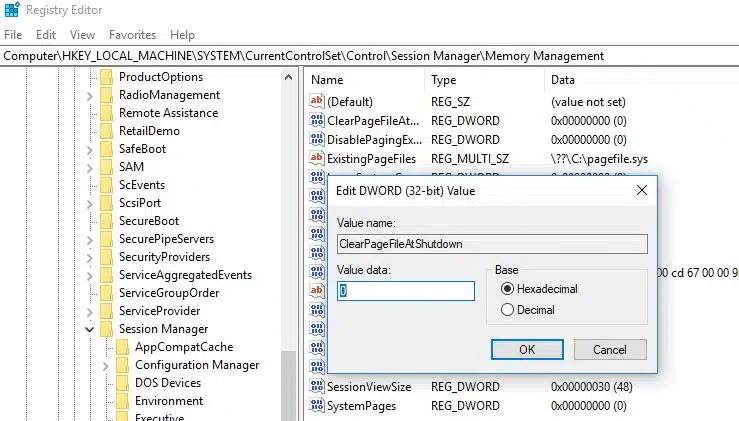The width and height of the screenshot is (739, 421).
Task: Click the (Default) string value icon
Action: pyautogui.click(x=318, y=102)
